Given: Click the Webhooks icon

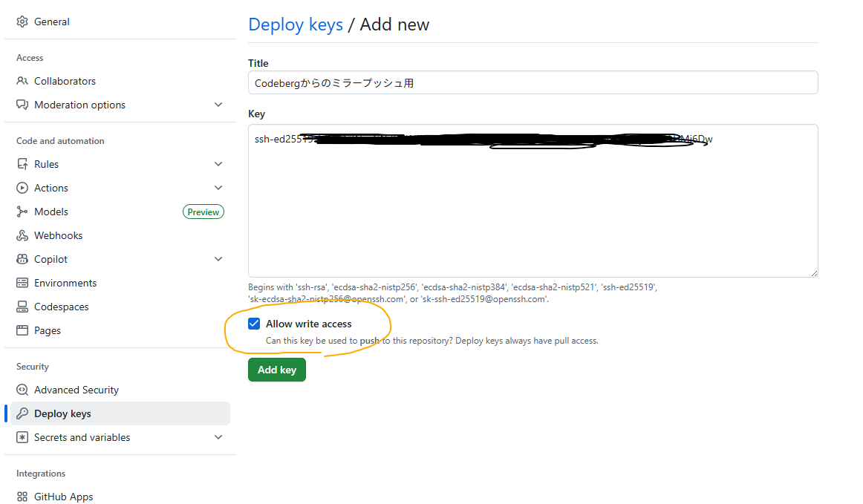Looking at the screenshot, I should click(x=22, y=235).
